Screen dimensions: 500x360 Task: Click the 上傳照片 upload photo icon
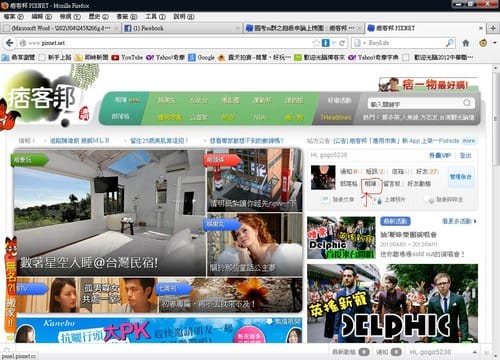tap(379, 200)
